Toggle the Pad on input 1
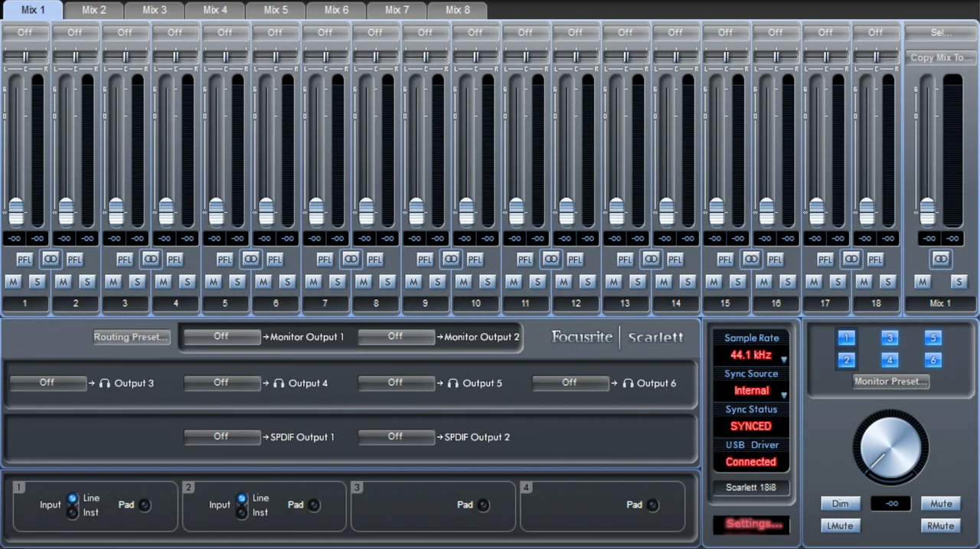 (145, 505)
